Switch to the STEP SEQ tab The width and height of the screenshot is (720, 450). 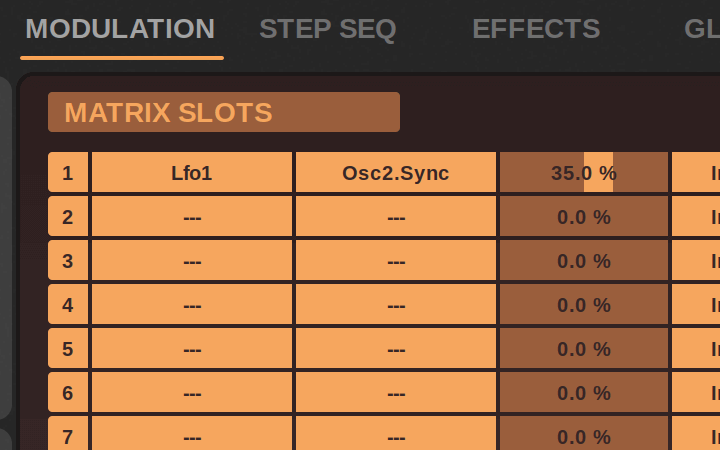[327, 29]
